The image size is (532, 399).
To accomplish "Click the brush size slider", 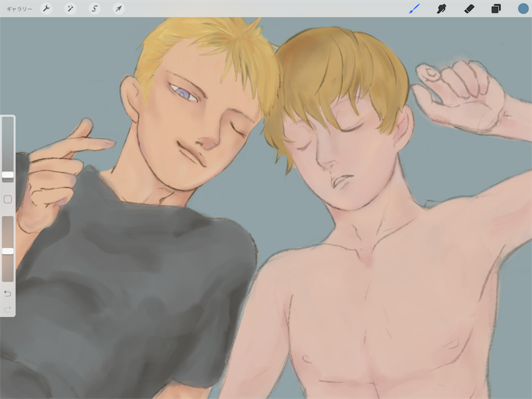I will click(8, 150).
